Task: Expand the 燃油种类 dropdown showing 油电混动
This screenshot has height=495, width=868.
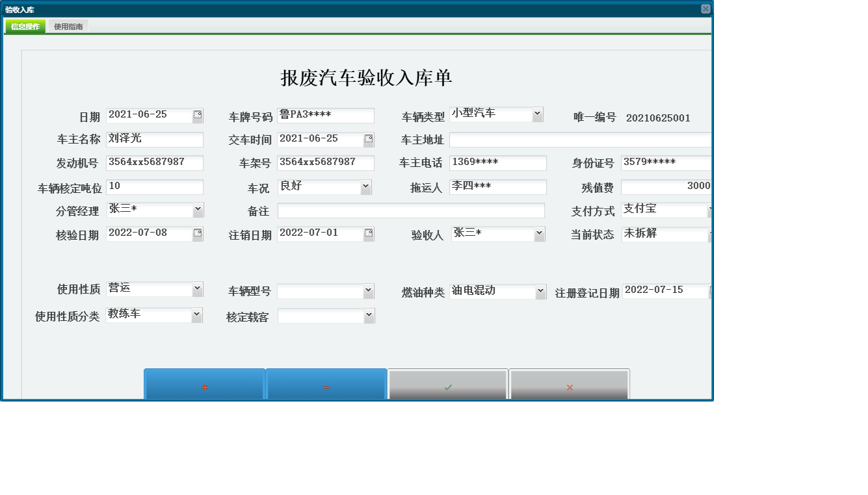Action: point(540,292)
